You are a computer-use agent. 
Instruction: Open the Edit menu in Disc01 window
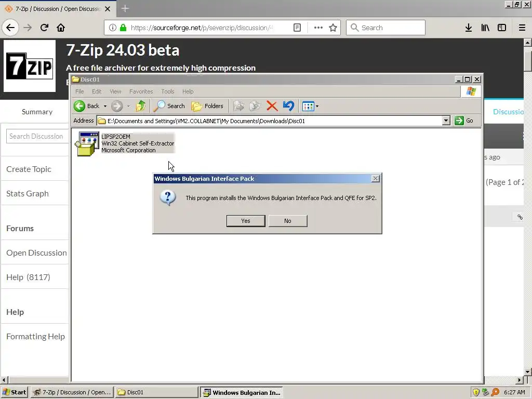coord(97,91)
